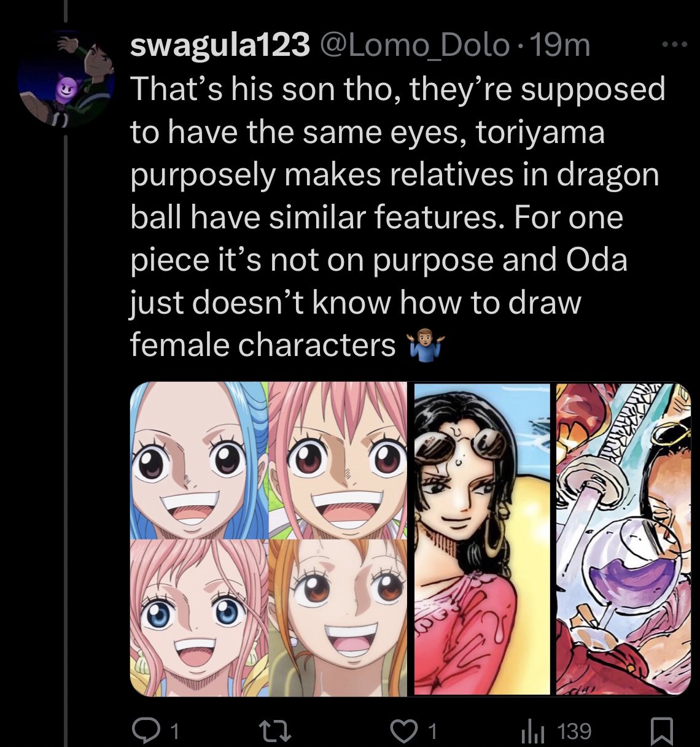Viewport: 700px width, 747px height.
Task: Tap the blue-haired girl face in collage
Action: (x=199, y=460)
